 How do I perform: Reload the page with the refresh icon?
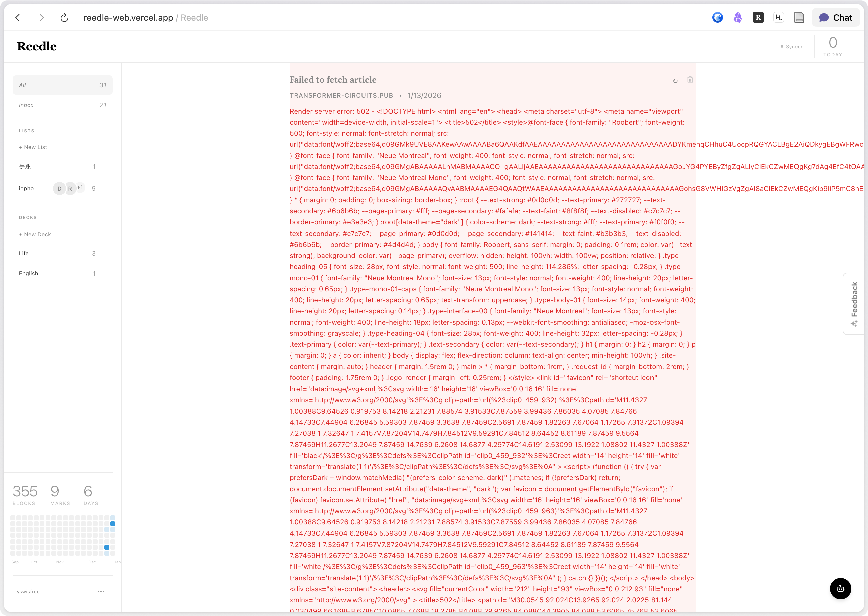pyautogui.click(x=64, y=18)
